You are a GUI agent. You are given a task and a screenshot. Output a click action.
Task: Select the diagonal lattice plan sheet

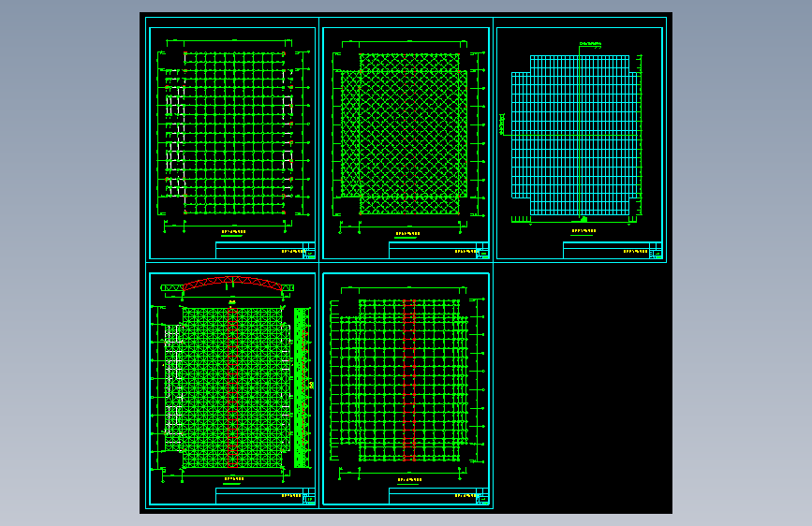(x=406, y=143)
